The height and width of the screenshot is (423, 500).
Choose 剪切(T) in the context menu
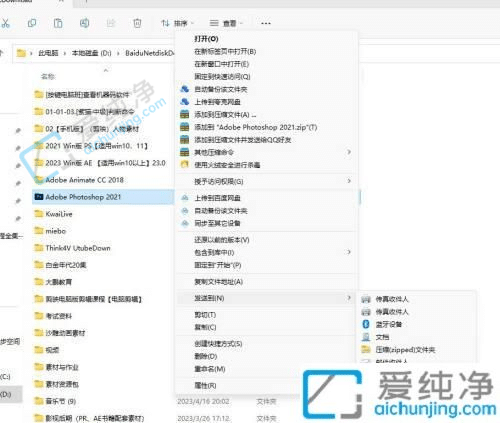tap(205, 315)
